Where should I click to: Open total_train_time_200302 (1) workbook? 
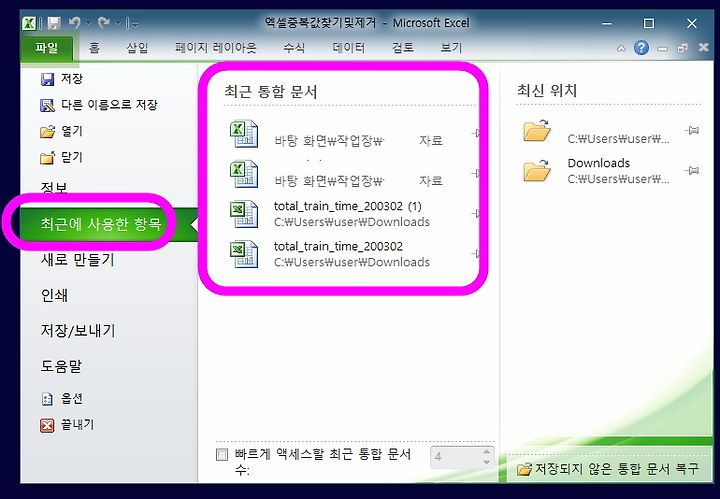(351, 214)
